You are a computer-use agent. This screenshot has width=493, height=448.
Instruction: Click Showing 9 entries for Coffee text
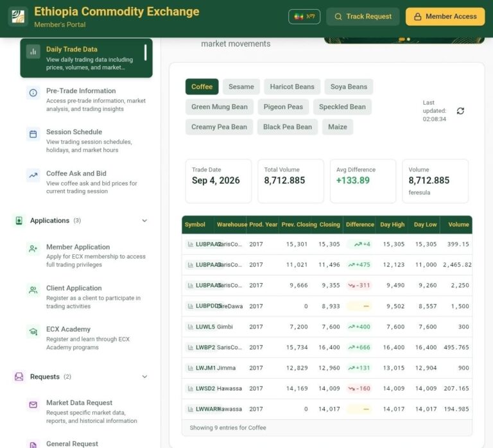tap(228, 428)
